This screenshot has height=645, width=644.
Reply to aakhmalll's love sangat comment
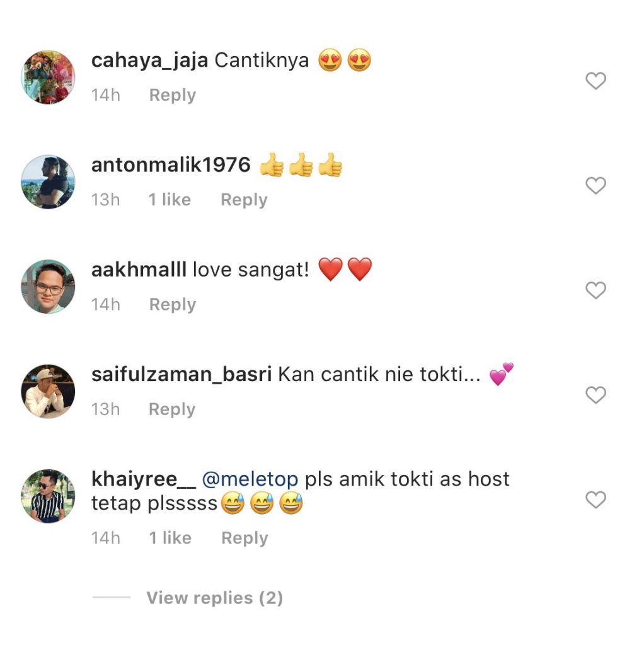(x=173, y=305)
